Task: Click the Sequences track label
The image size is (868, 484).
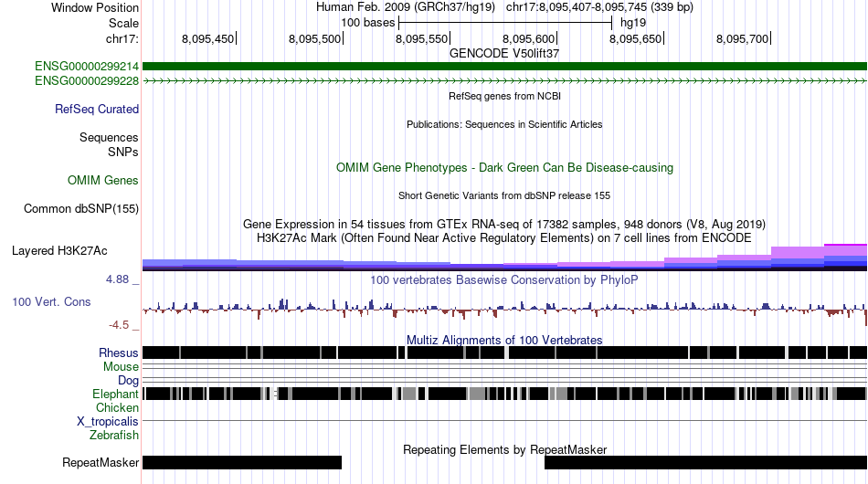Action: coord(109,137)
